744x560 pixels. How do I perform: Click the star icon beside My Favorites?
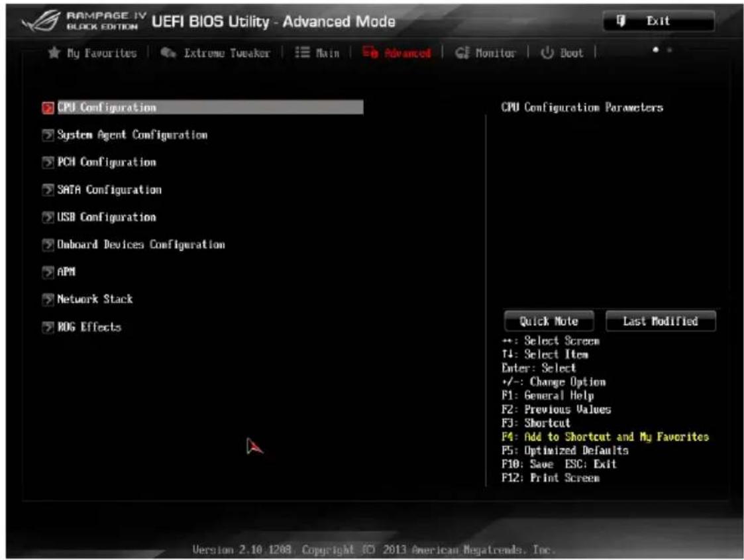[54, 52]
